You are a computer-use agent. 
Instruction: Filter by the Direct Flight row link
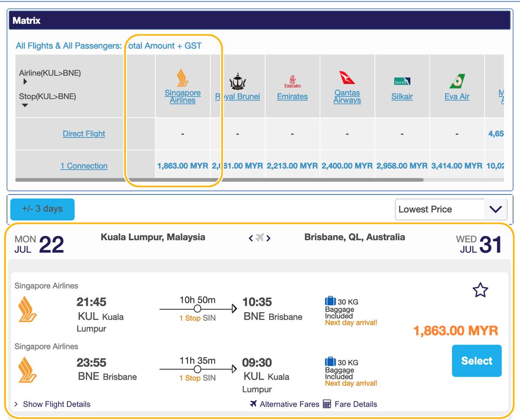[x=84, y=134]
